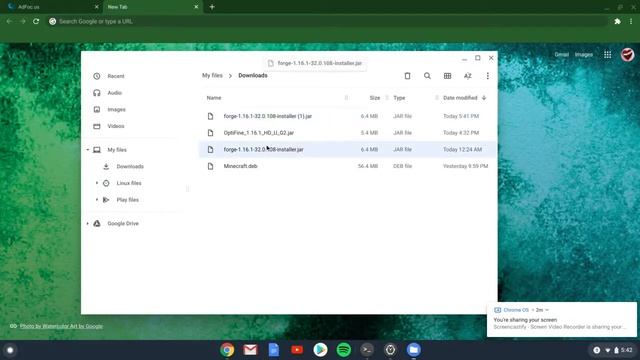
Task: Toggle the Date modified sort arrow
Action: click(484, 98)
